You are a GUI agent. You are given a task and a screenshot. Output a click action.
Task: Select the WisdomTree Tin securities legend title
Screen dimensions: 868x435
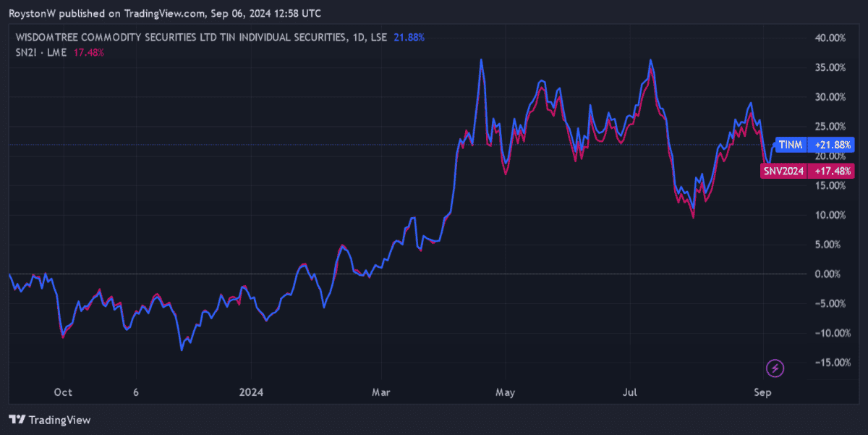click(x=179, y=38)
